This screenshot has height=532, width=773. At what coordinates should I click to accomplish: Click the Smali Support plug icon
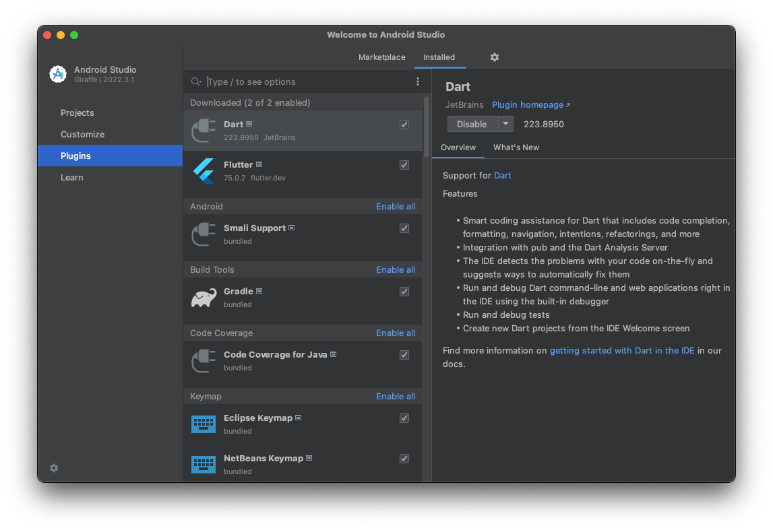(204, 234)
